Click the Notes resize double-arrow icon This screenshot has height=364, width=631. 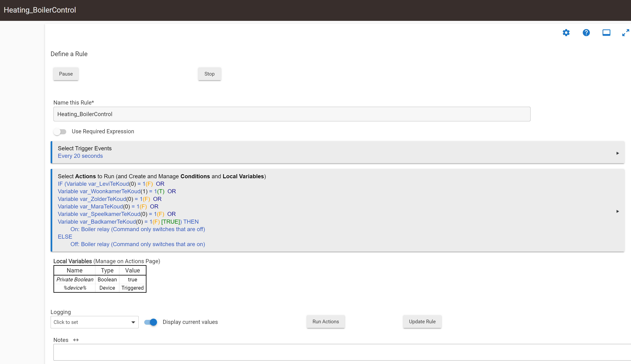coord(76,340)
